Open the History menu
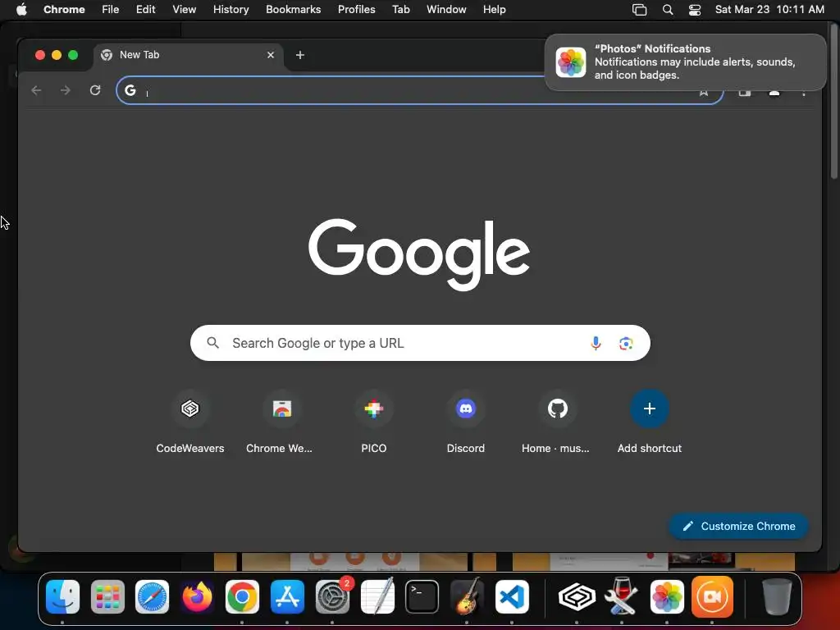The image size is (840, 630). [231, 10]
